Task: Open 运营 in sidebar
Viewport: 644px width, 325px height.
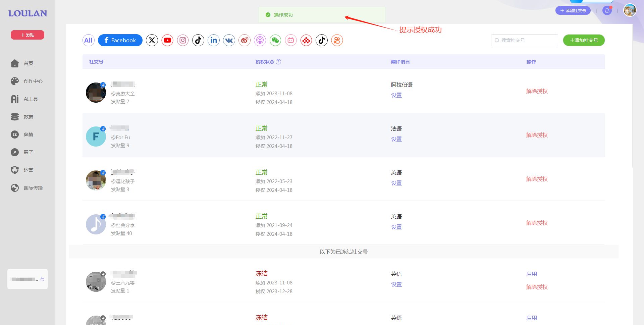Action: (x=22, y=170)
